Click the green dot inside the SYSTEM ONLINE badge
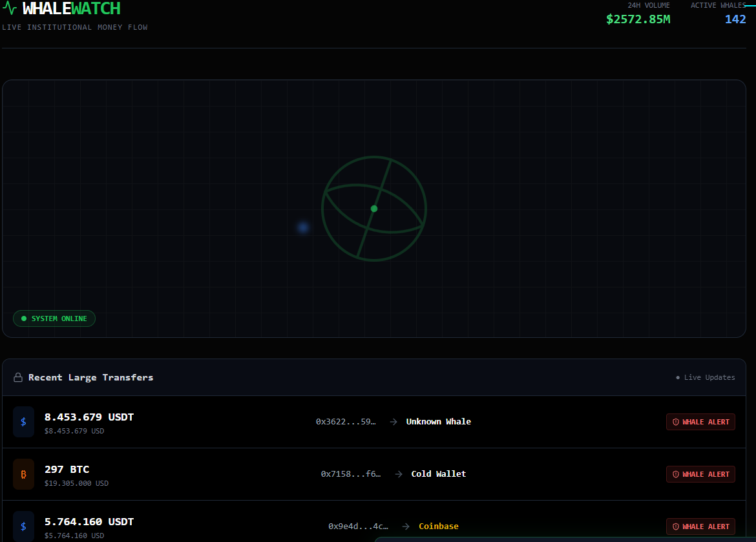The width and height of the screenshot is (756, 542). coord(25,318)
